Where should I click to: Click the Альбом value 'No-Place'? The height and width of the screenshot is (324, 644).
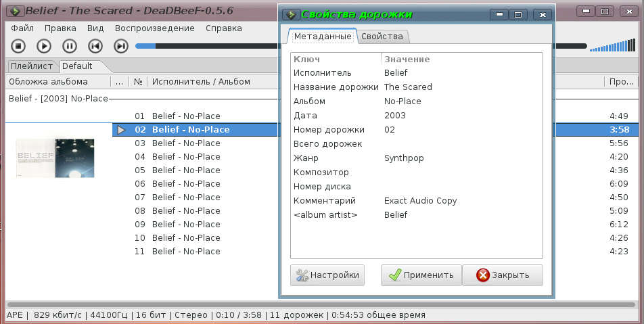[x=402, y=101]
